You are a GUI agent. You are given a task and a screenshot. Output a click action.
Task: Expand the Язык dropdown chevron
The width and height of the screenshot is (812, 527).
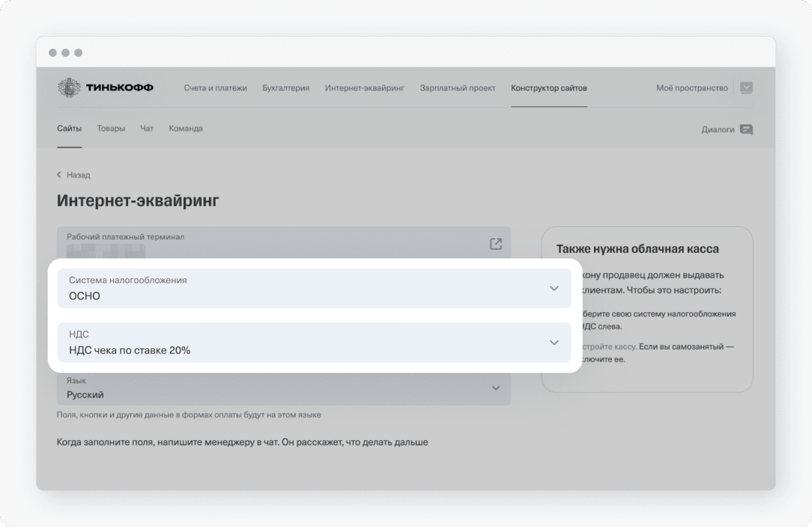496,389
